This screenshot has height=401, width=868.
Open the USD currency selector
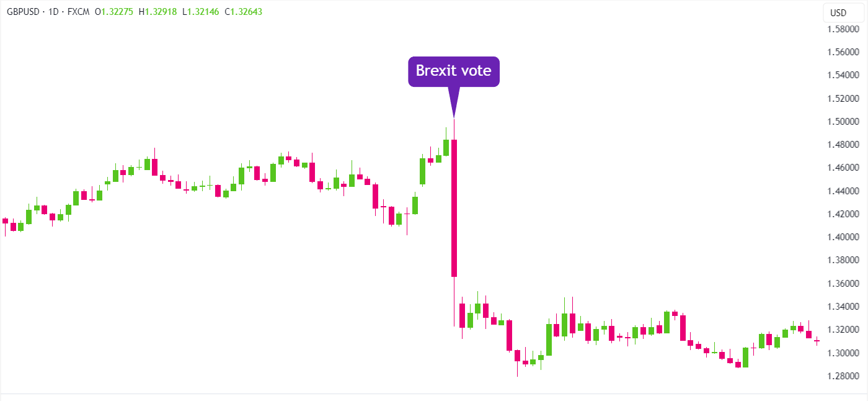click(838, 13)
